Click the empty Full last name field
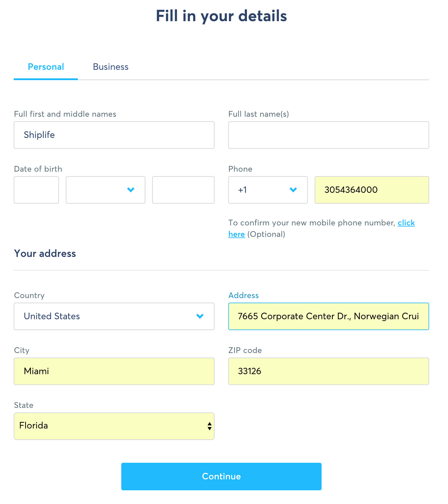The image size is (448, 504). [328, 135]
